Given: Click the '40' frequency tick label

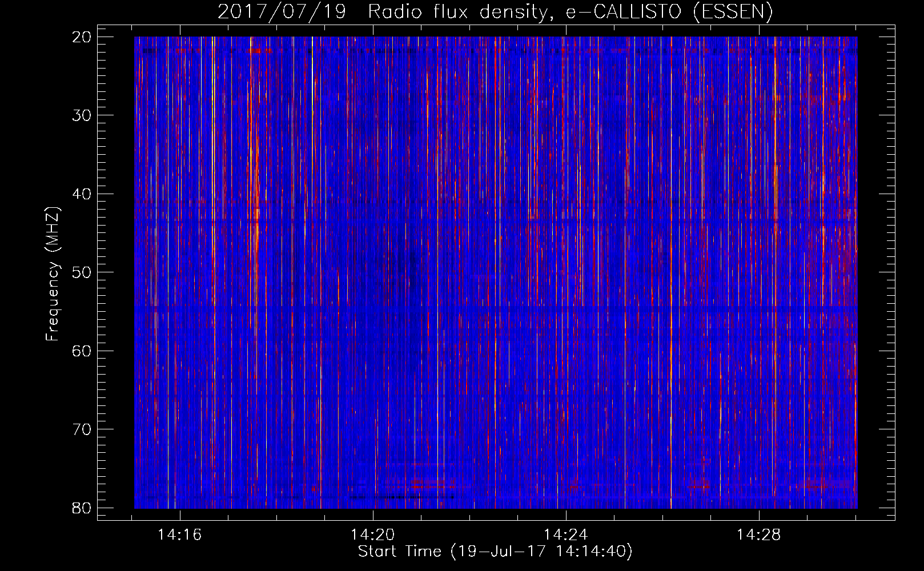Looking at the screenshot, I should click(82, 194).
